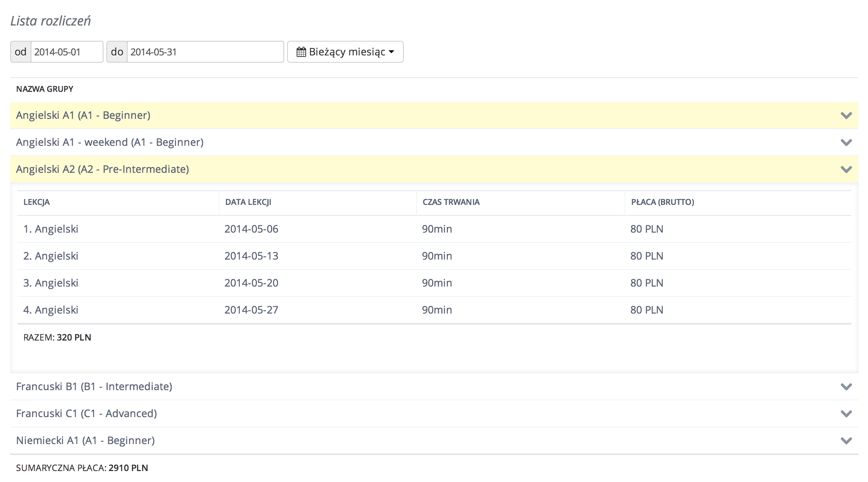The image size is (868, 482).
Task: Click the 'do' end date field
Action: pyautogui.click(x=205, y=52)
